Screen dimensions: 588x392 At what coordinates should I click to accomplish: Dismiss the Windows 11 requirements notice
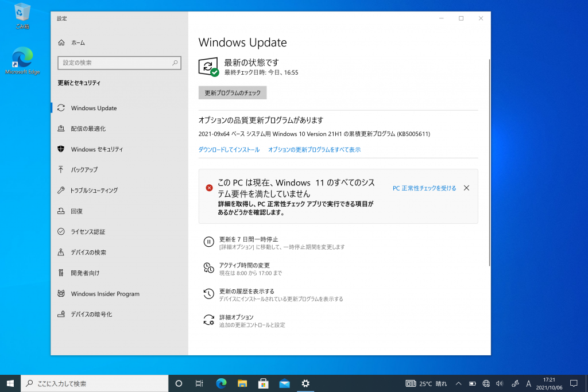point(466,188)
